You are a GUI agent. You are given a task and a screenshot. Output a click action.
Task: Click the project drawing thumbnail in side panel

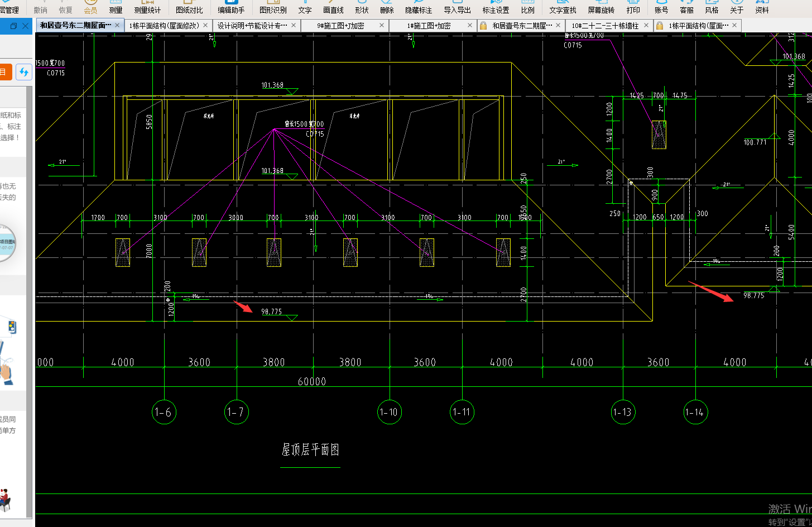pyautogui.click(x=7, y=243)
